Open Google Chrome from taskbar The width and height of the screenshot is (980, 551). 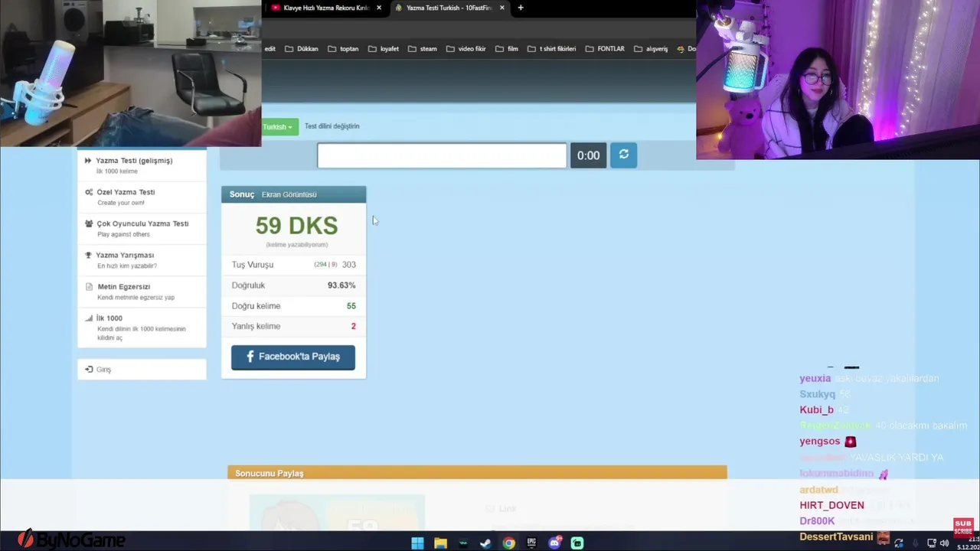[x=508, y=543]
